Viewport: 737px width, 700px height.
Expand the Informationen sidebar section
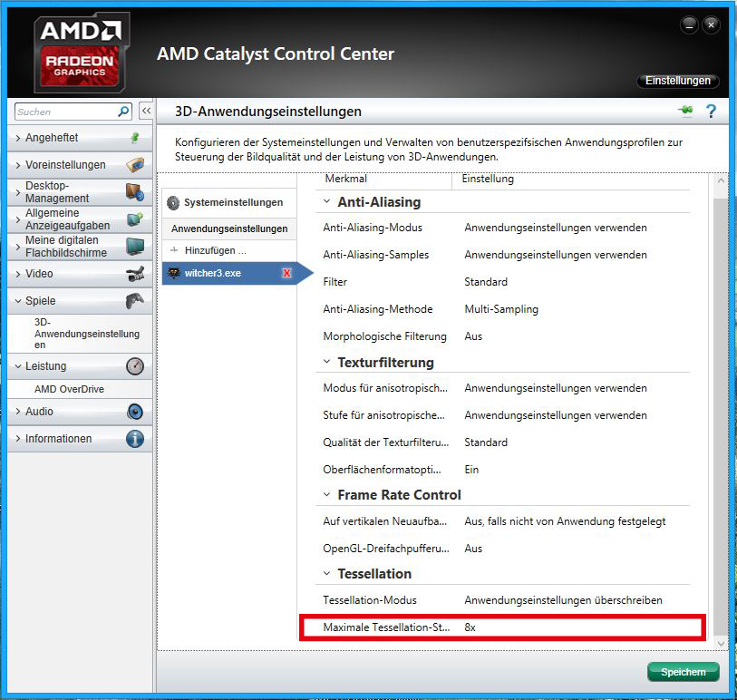click(x=18, y=439)
